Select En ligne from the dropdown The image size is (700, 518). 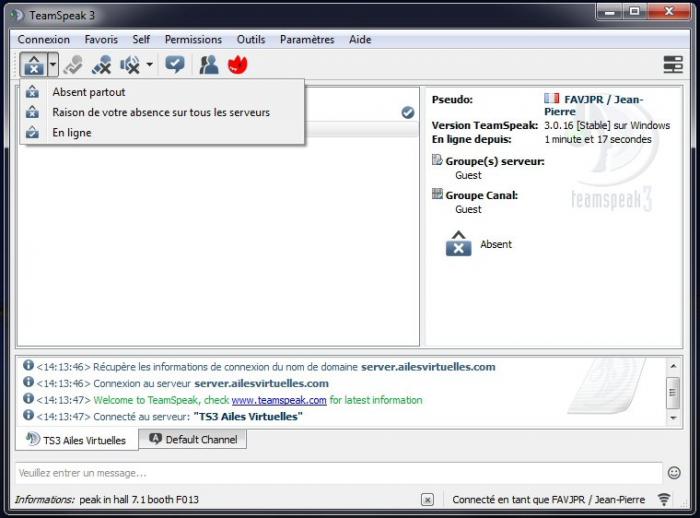tap(162, 133)
